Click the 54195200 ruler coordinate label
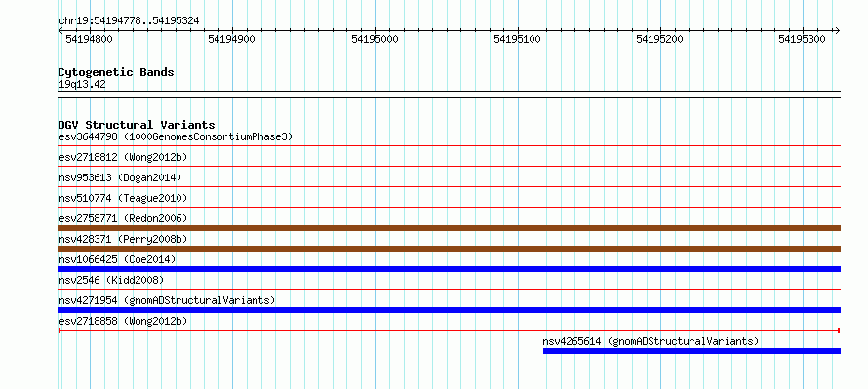This screenshot has height=389, width=868. coord(660,39)
